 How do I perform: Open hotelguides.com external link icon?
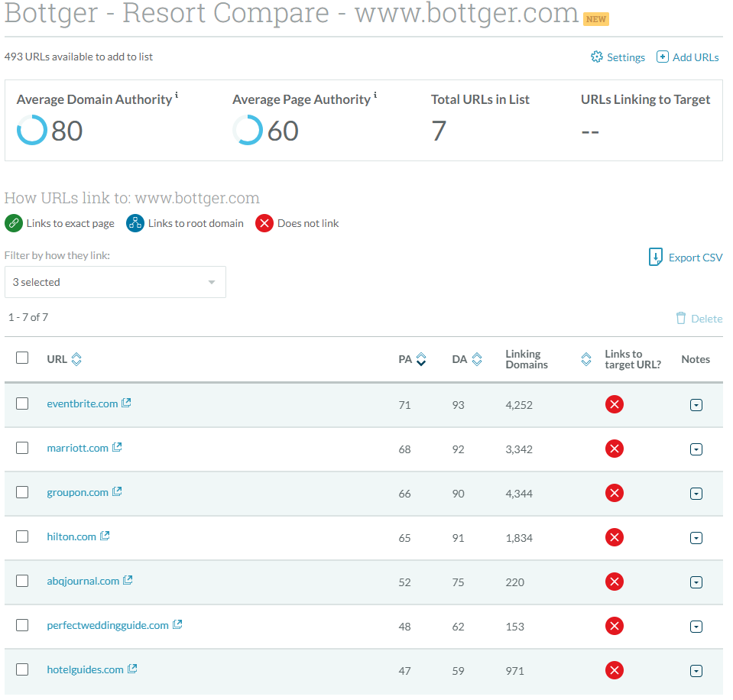pos(132,669)
